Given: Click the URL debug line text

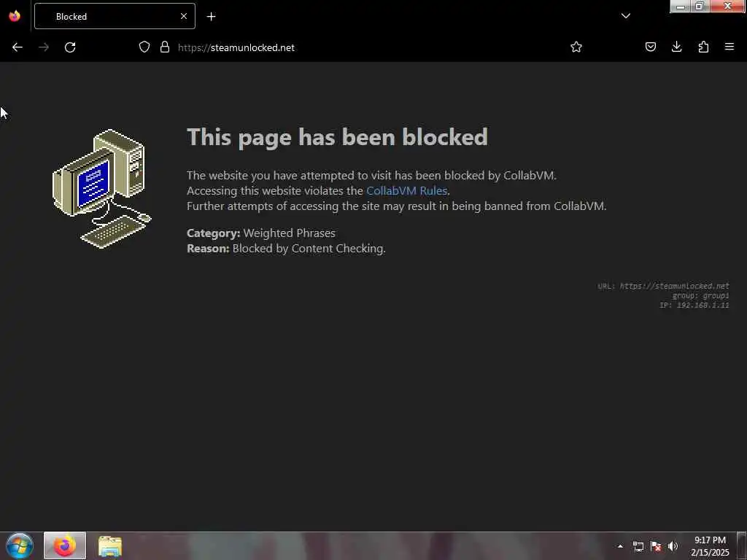Looking at the screenshot, I should pos(663,286).
